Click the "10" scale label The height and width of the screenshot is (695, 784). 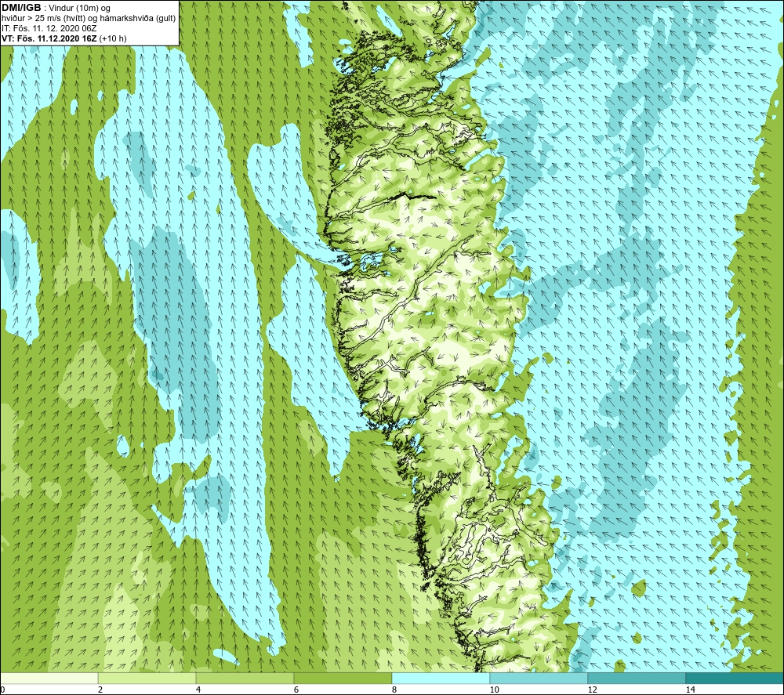pyautogui.click(x=494, y=690)
